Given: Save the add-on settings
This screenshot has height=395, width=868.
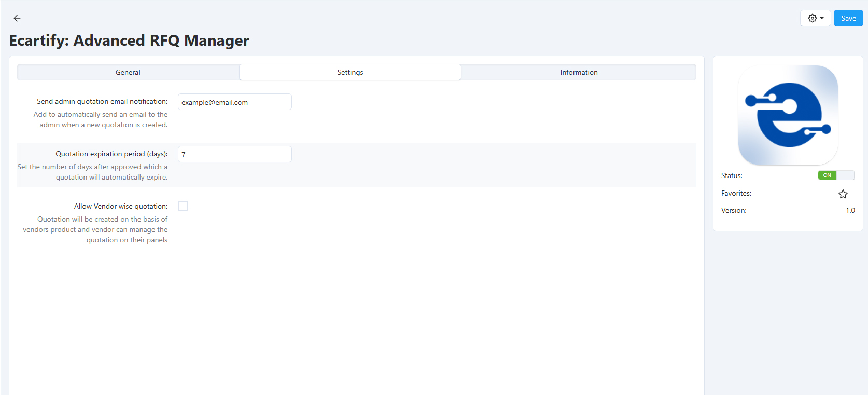Looking at the screenshot, I should [848, 18].
